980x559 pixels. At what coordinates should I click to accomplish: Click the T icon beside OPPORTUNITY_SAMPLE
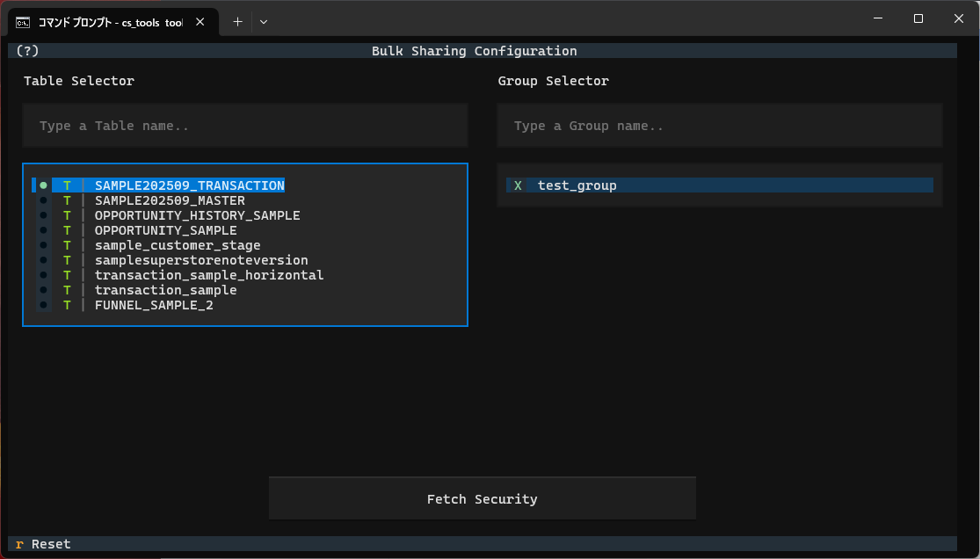67,230
